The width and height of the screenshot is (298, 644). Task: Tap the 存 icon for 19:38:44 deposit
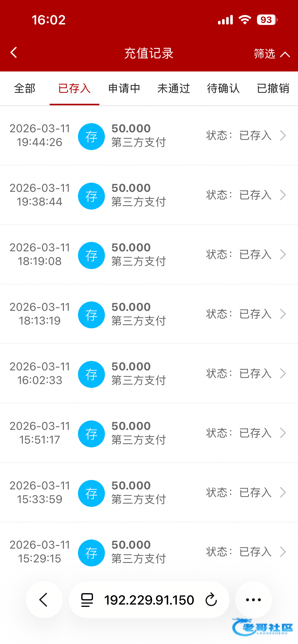(x=91, y=196)
